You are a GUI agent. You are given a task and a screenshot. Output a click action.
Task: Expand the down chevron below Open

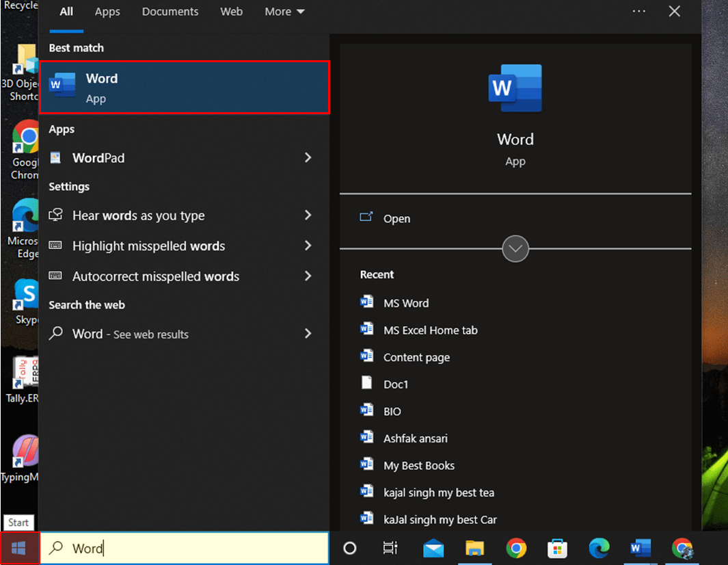click(x=515, y=249)
